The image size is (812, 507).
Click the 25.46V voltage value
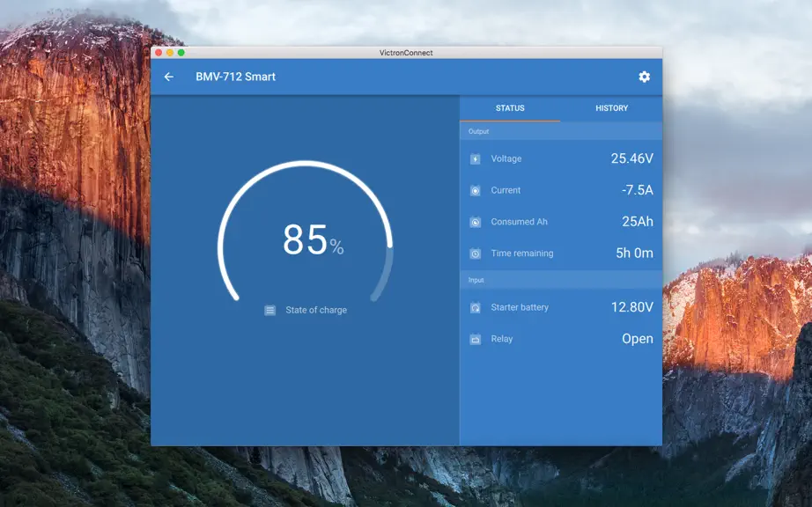point(631,158)
